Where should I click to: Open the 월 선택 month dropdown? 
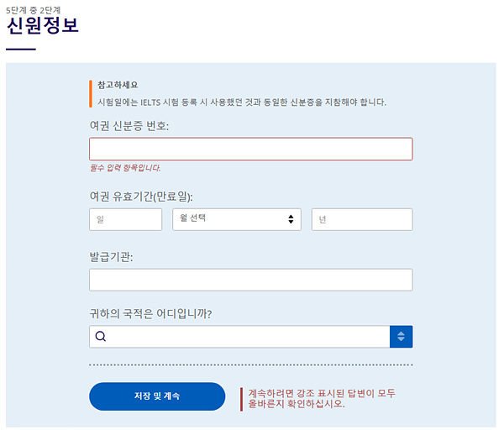point(236,219)
